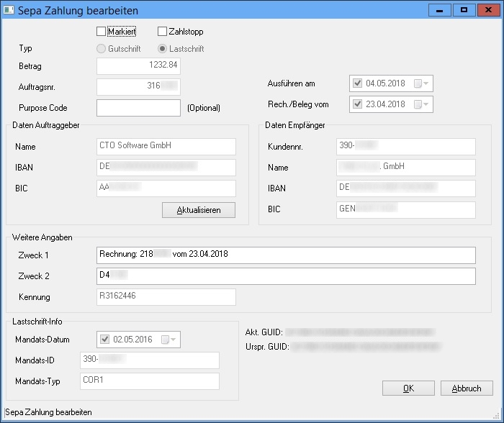Focus the Zweck 1 text field

286,255
